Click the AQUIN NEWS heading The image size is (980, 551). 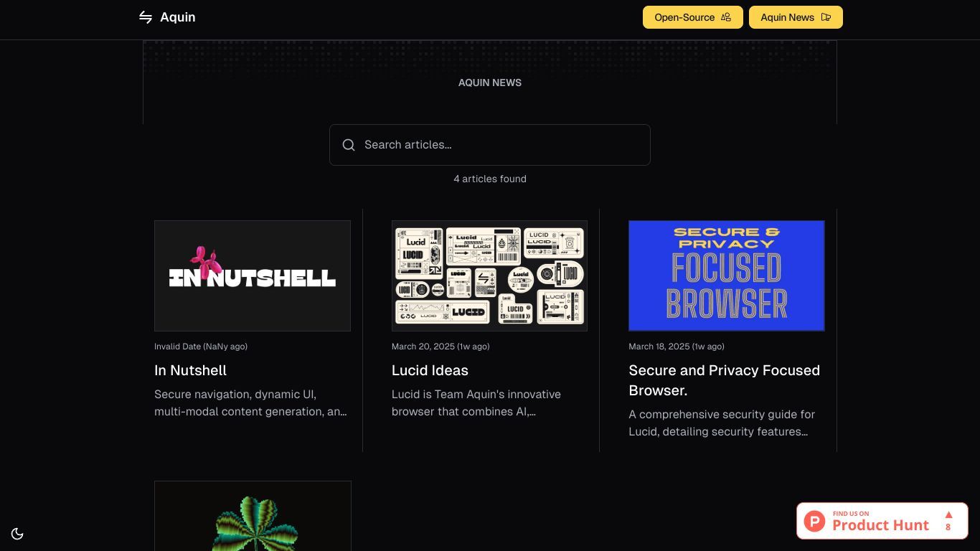[490, 83]
